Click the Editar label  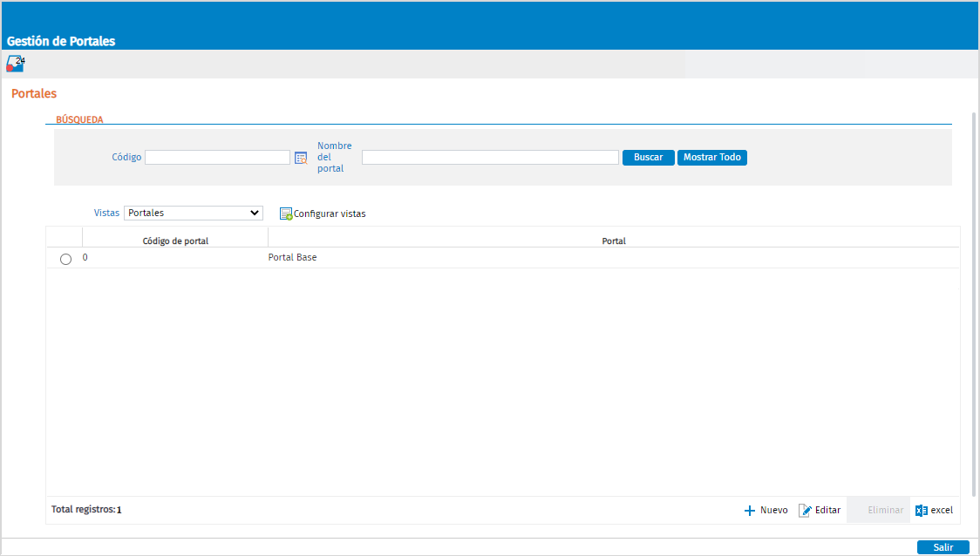(x=827, y=511)
